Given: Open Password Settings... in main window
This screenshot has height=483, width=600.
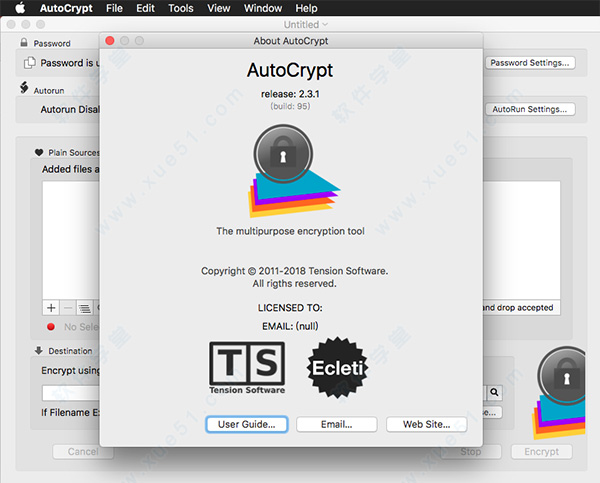Looking at the screenshot, I should pos(530,63).
